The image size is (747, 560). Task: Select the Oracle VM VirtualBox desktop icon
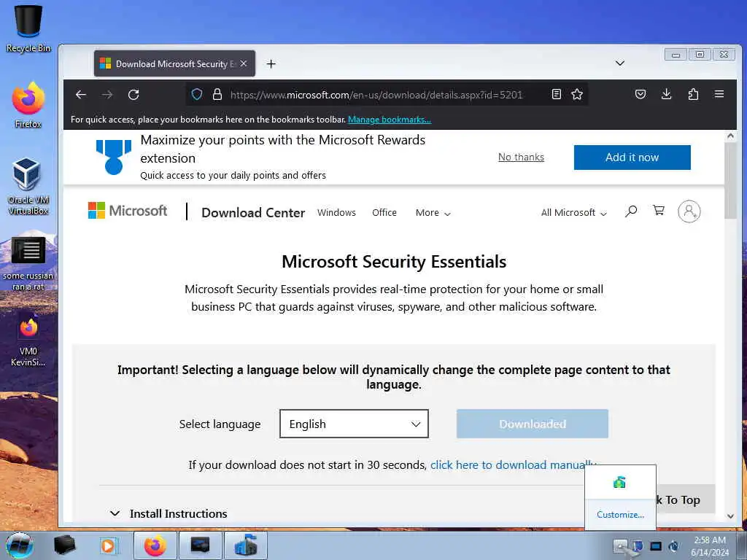[x=28, y=186]
